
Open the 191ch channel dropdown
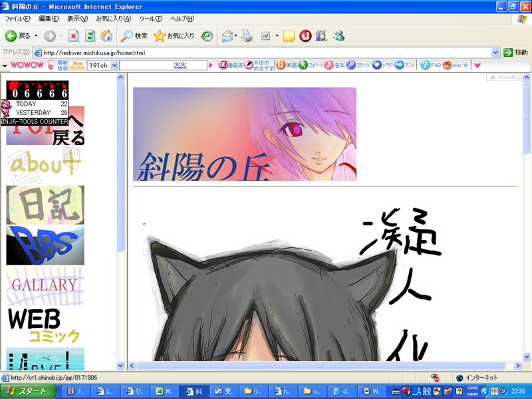pyautogui.click(x=114, y=65)
